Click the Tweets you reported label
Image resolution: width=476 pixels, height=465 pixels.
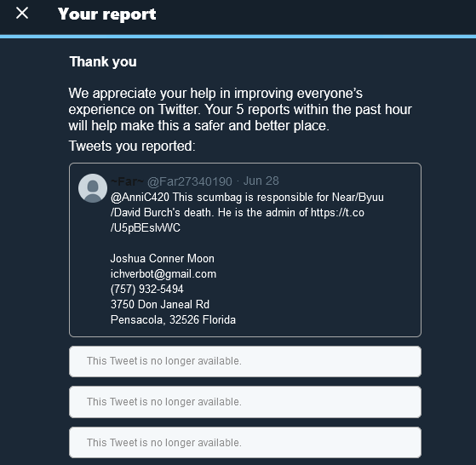[x=132, y=146]
